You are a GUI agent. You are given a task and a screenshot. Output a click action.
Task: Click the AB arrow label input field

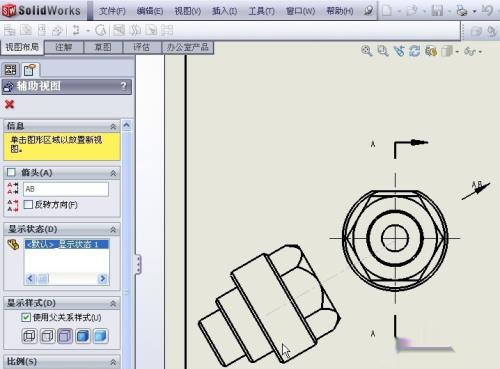point(66,189)
